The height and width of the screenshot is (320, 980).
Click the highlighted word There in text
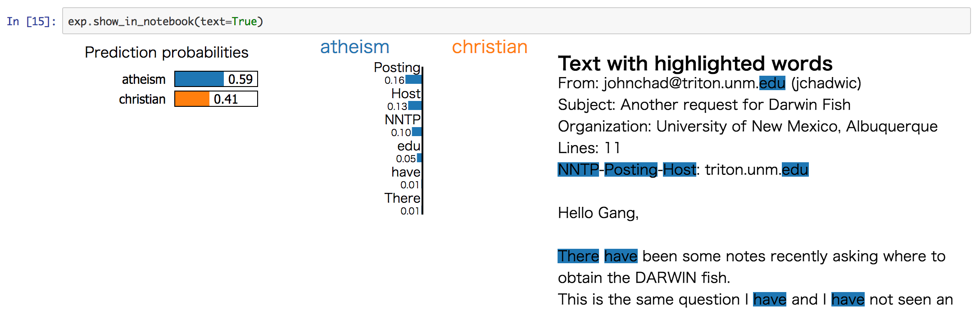578,256
